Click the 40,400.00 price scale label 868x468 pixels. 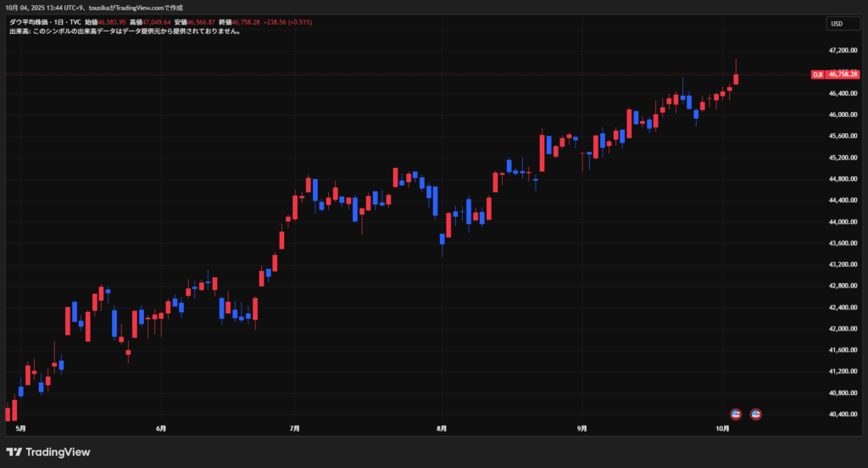point(843,414)
